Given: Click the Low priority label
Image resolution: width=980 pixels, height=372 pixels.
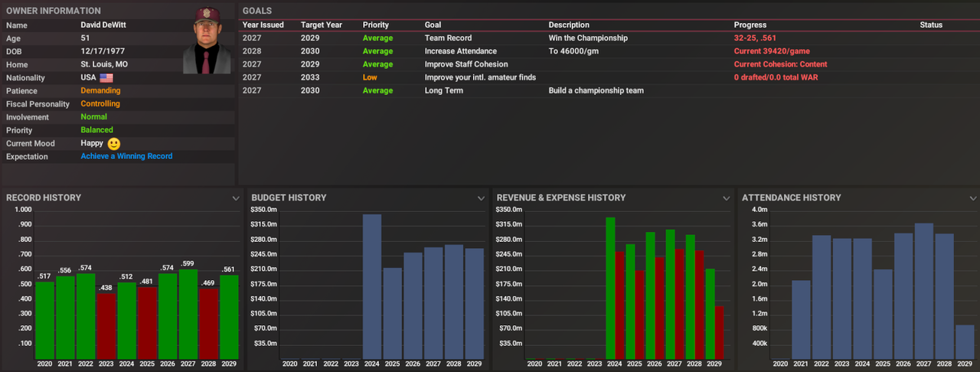Looking at the screenshot, I should (x=370, y=77).
